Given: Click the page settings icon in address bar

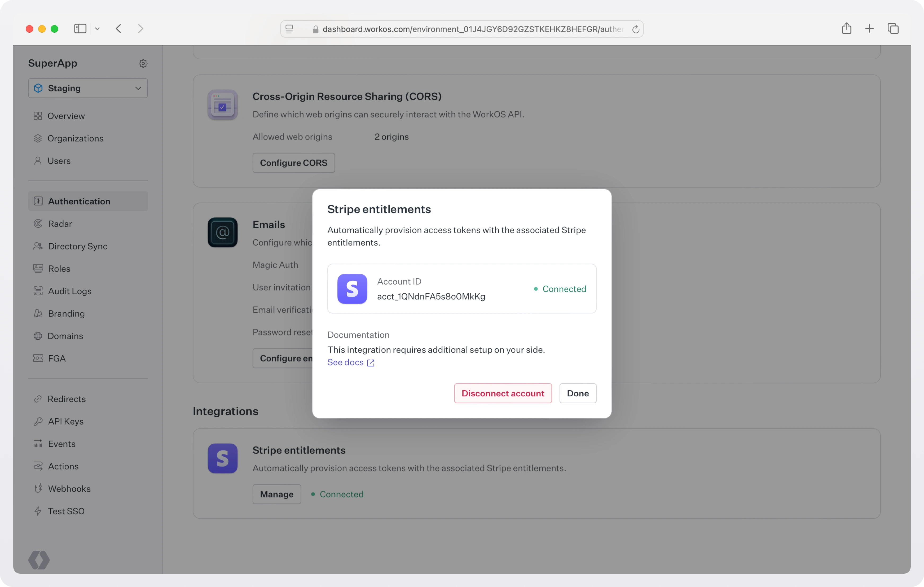Looking at the screenshot, I should click(289, 29).
